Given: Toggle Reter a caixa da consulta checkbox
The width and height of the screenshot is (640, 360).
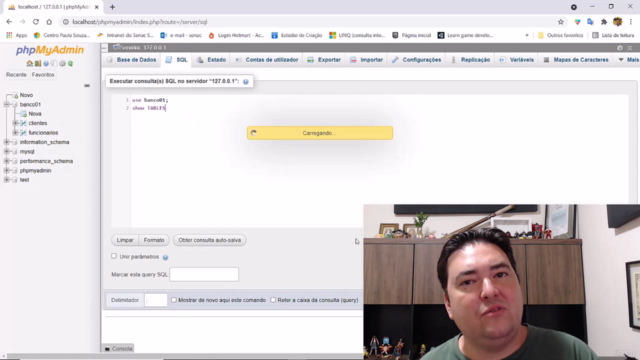Looking at the screenshot, I should (273, 300).
